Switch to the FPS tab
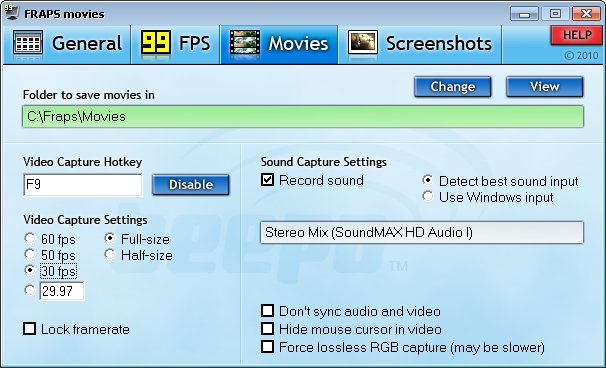Screen dimensions: 606x368 pyautogui.click(x=176, y=43)
